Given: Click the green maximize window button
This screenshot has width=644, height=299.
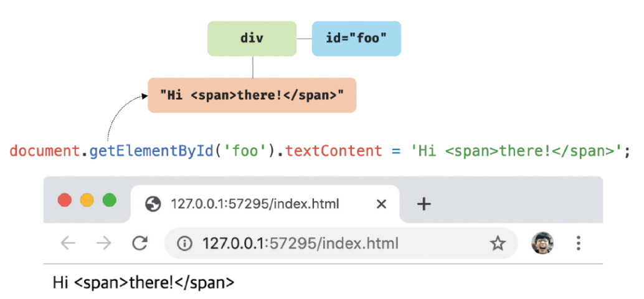Looking at the screenshot, I should tap(110, 201).
